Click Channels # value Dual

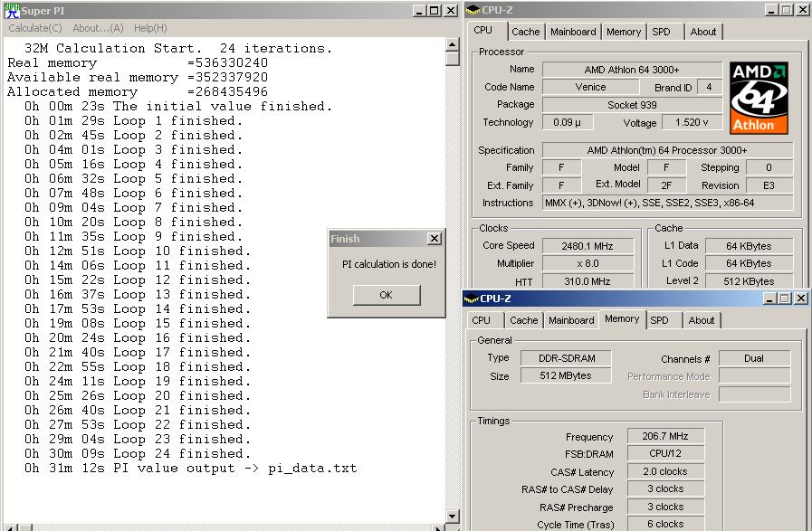(x=755, y=358)
